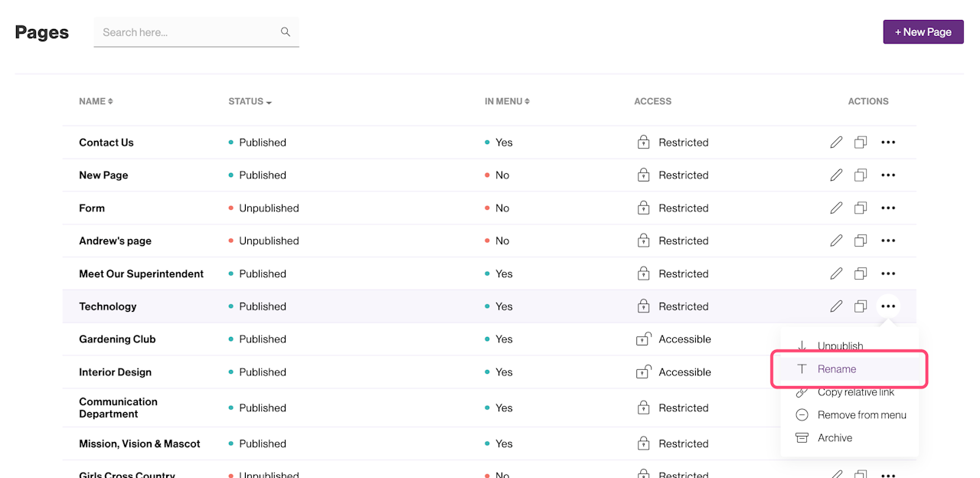The image size is (980, 478).
Task: Click the edit pencil for Contact Us
Action: 836,142
